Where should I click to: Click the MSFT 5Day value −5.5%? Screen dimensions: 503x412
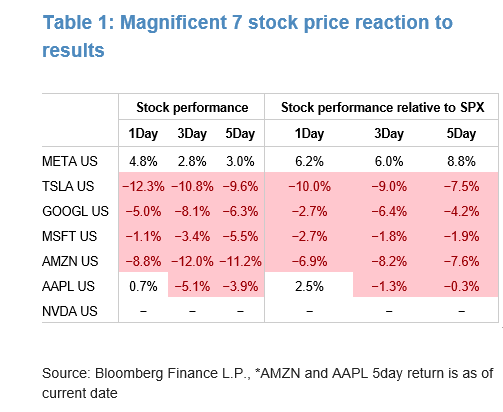point(240,236)
